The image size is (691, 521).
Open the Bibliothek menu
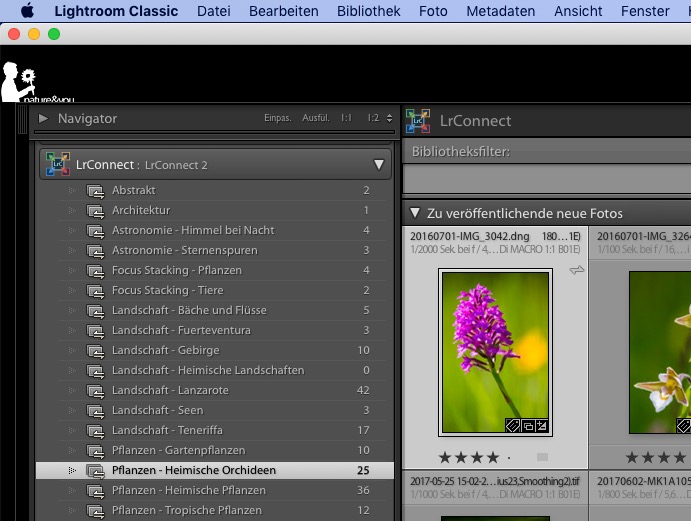pyautogui.click(x=369, y=11)
